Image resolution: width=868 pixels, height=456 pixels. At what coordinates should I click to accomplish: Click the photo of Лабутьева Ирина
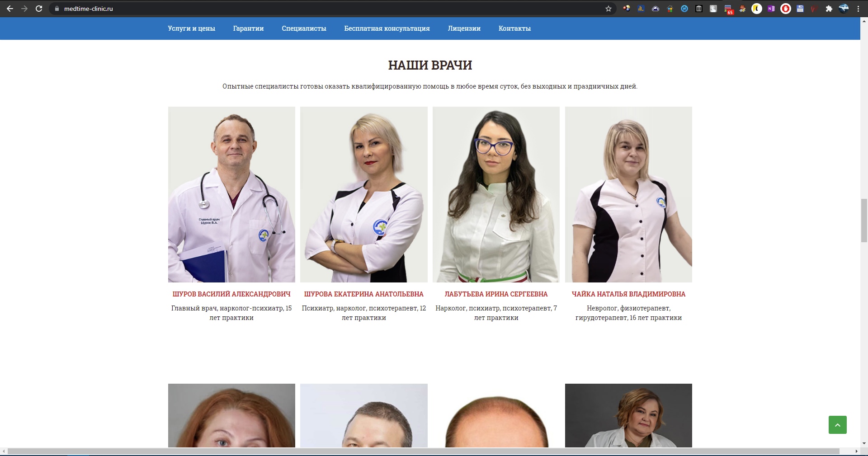click(x=496, y=194)
